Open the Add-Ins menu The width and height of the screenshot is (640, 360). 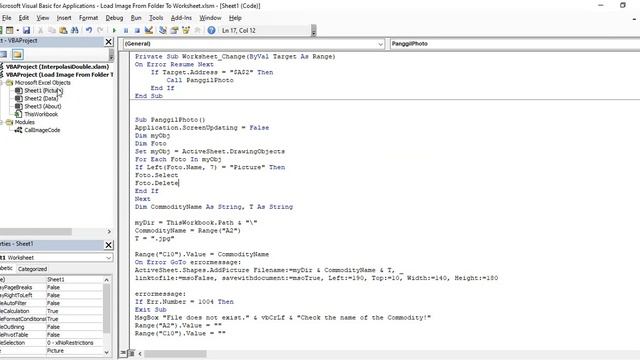pos(181,18)
